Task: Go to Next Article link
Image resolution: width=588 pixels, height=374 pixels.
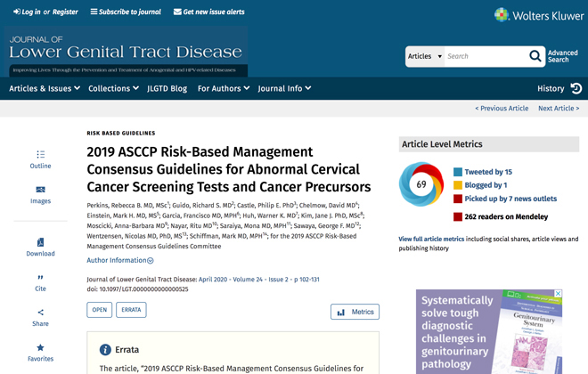Action: click(x=559, y=109)
